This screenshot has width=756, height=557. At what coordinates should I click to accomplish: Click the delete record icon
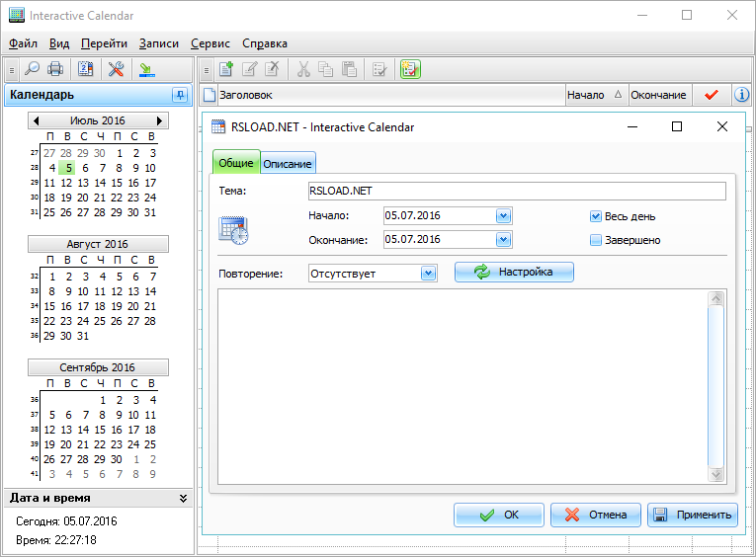click(273, 69)
